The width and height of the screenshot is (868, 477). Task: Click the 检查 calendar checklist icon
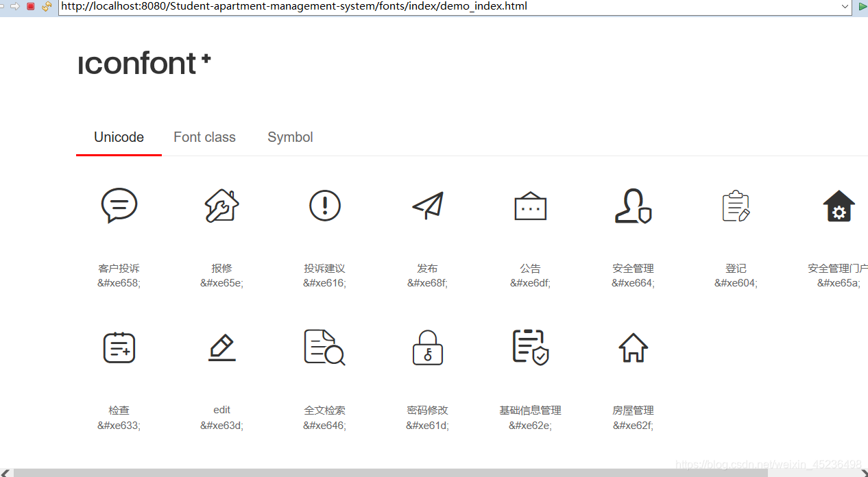119,347
